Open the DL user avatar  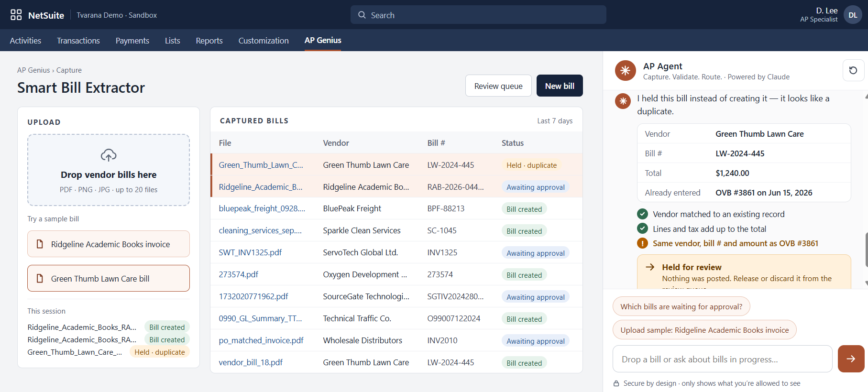click(853, 15)
